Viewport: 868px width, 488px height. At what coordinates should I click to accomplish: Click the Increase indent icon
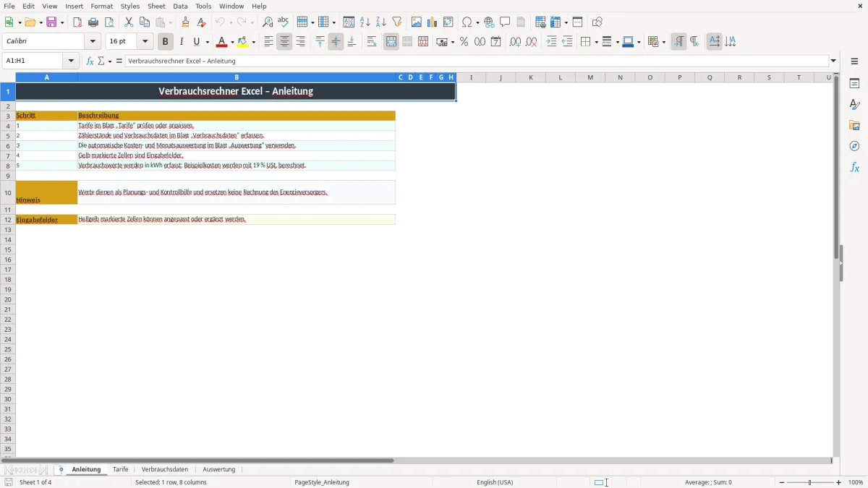tap(551, 42)
